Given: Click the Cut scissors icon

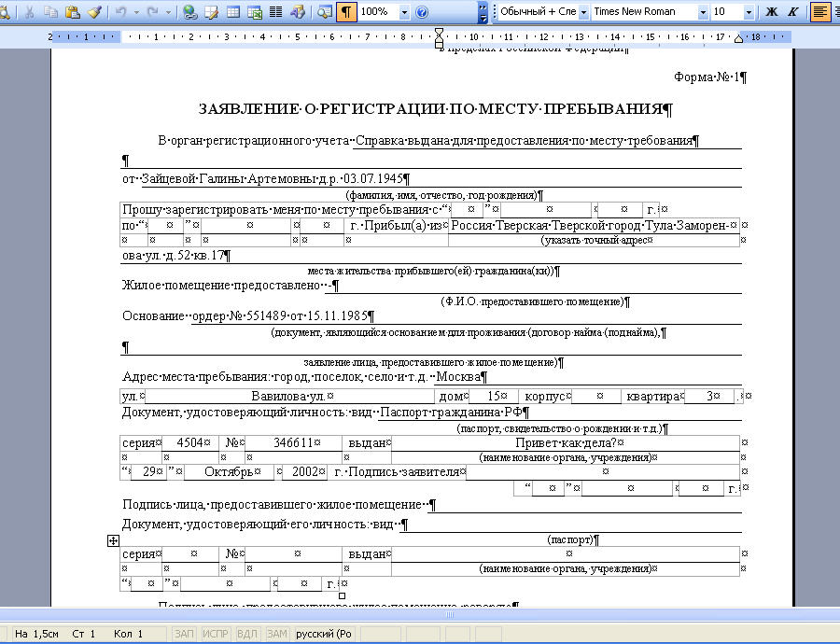Looking at the screenshot, I should [x=30, y=12].
